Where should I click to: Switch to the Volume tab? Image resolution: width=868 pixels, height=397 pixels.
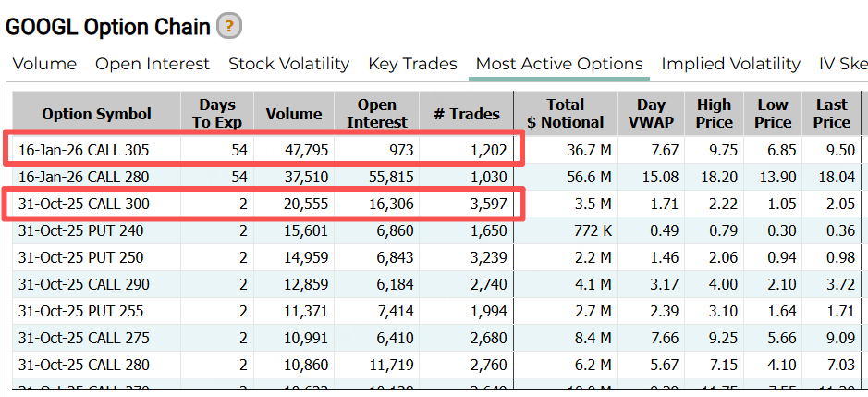44,64
